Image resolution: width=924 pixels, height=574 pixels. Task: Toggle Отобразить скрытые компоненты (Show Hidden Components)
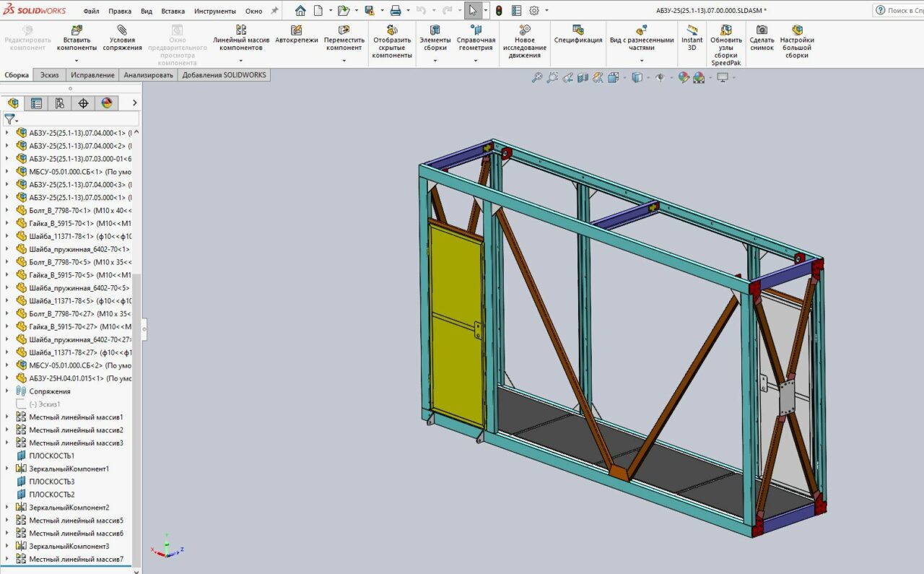pos(392,30)
